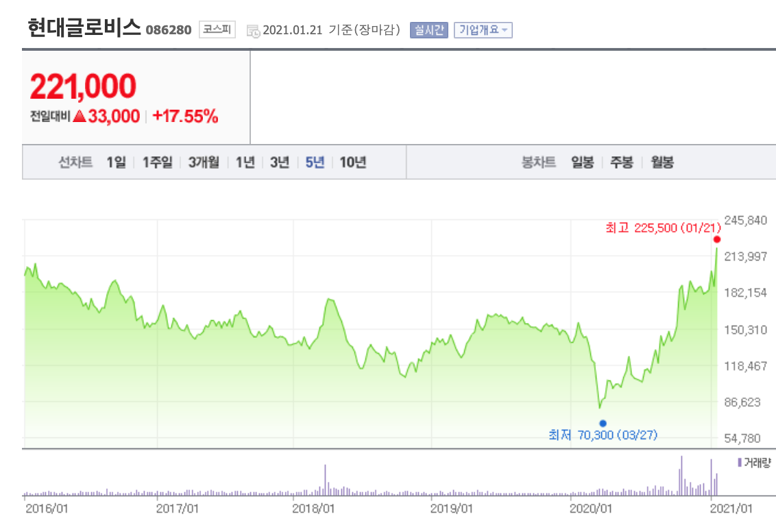776x532 pixels.
Task: Click the 150,310 y-axis value
Action: pos(745,330)
